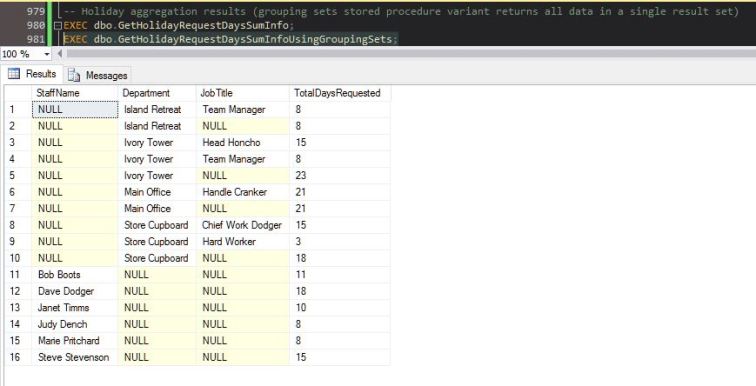Click the 'Dave Dodger' cell

pyautogui.click(x=75, y=291)
